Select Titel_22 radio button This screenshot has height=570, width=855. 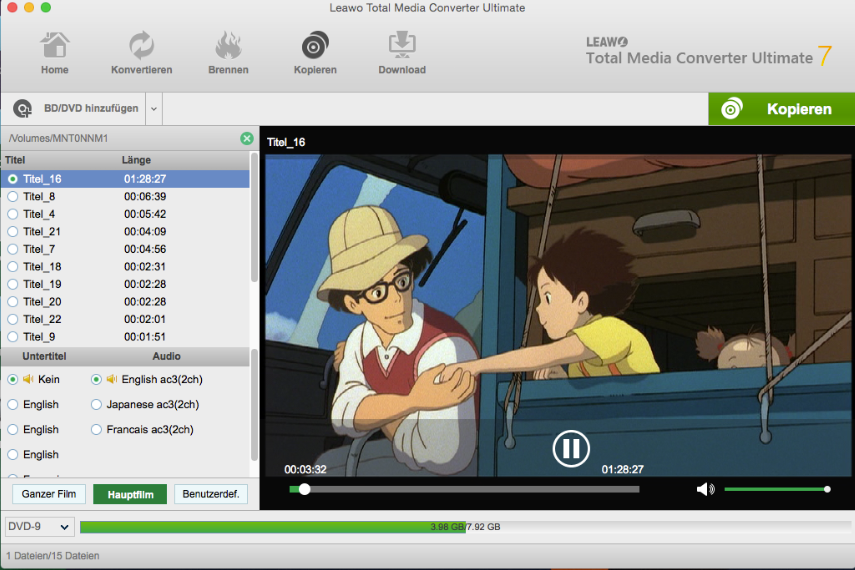[x=13, y=319]
